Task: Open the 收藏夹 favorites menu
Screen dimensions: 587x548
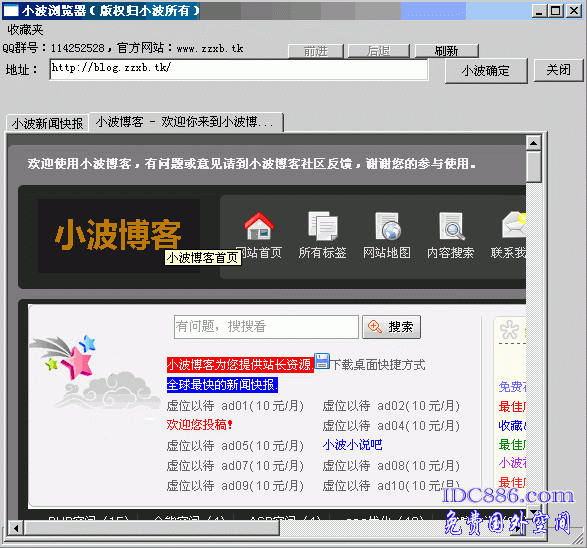Action: pyautogui.click(x=25, y=30)
